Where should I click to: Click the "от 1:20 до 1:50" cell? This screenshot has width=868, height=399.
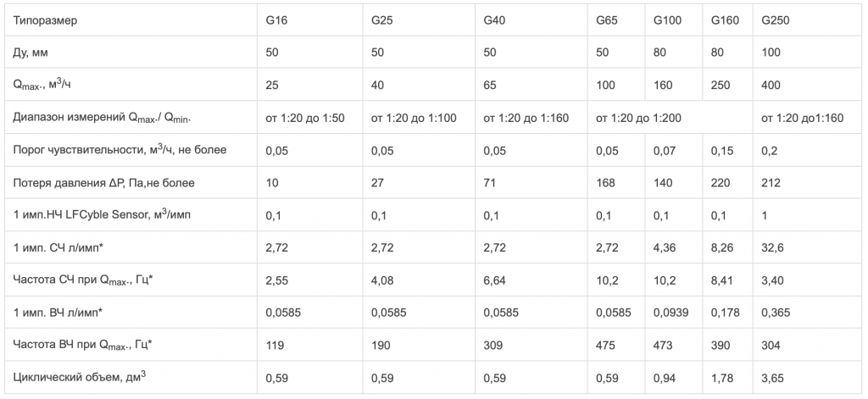[305, 117]
